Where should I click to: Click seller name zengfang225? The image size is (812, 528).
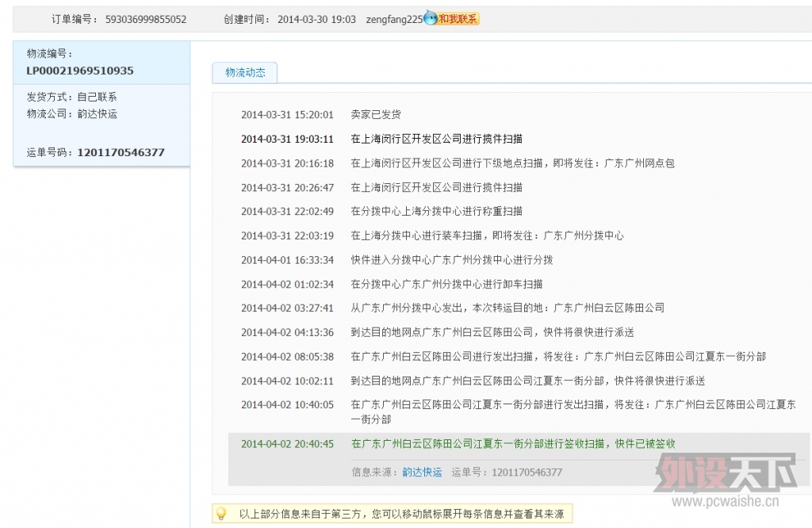pyautogui.click(x=394, y=20)
